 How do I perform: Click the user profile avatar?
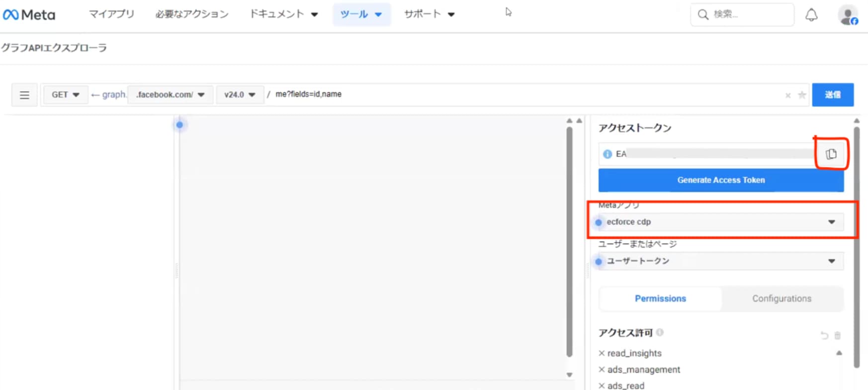pos(848,15)
